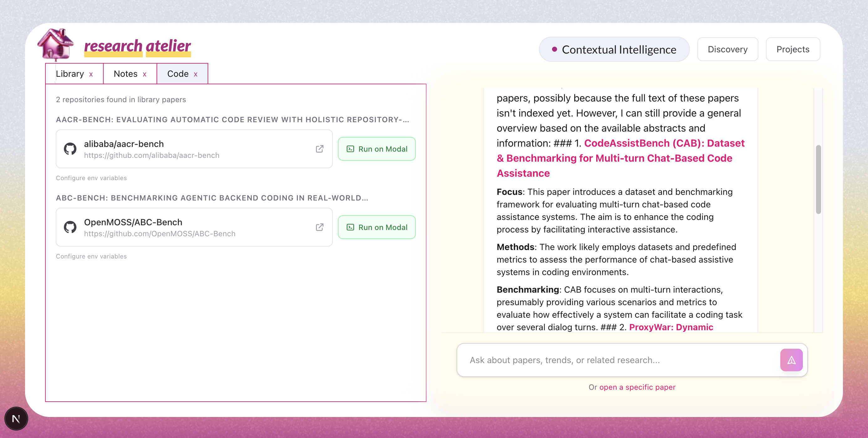Select Contextual Intelligence mode

(614, 50)
